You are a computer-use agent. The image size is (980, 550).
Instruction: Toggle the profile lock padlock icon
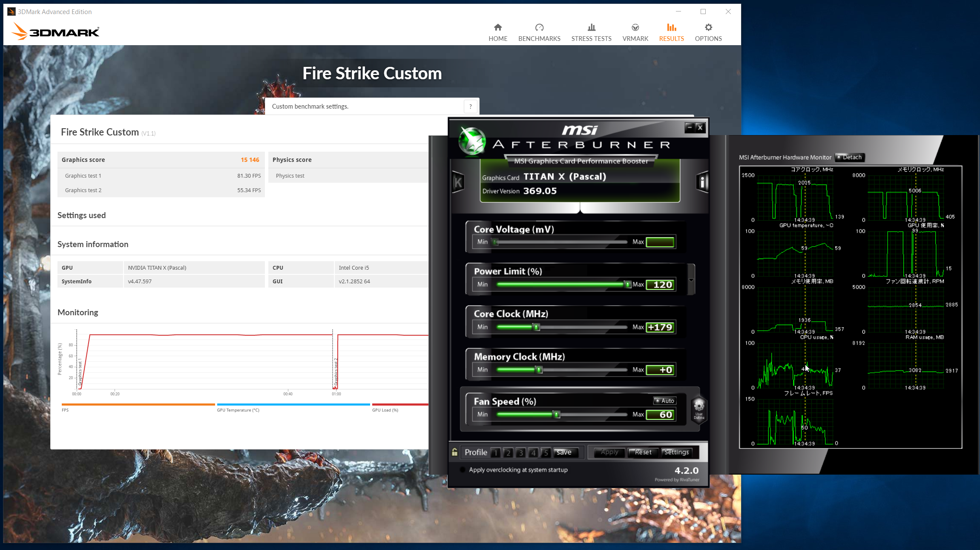point(454,452)
